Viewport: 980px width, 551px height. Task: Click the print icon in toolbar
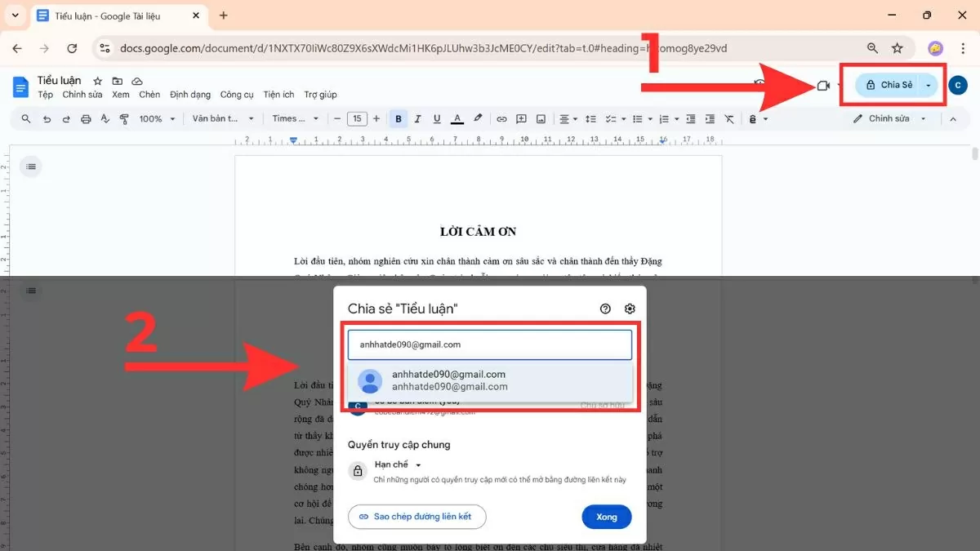[86, 119]
